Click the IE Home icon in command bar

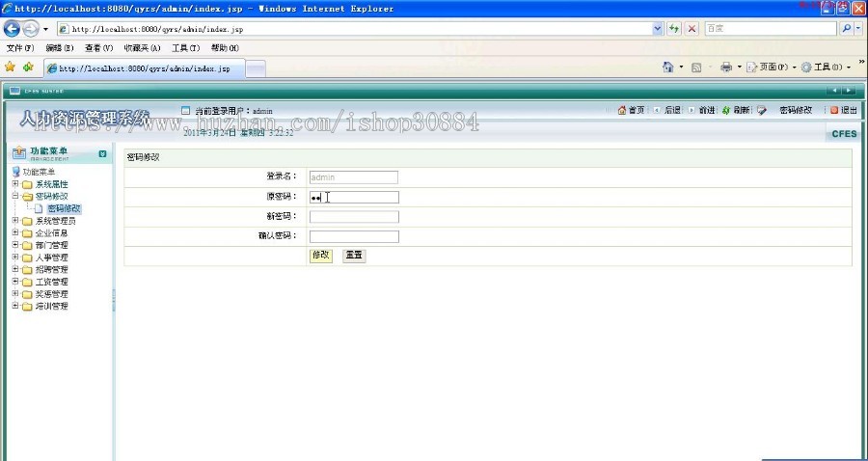(668, 67)
